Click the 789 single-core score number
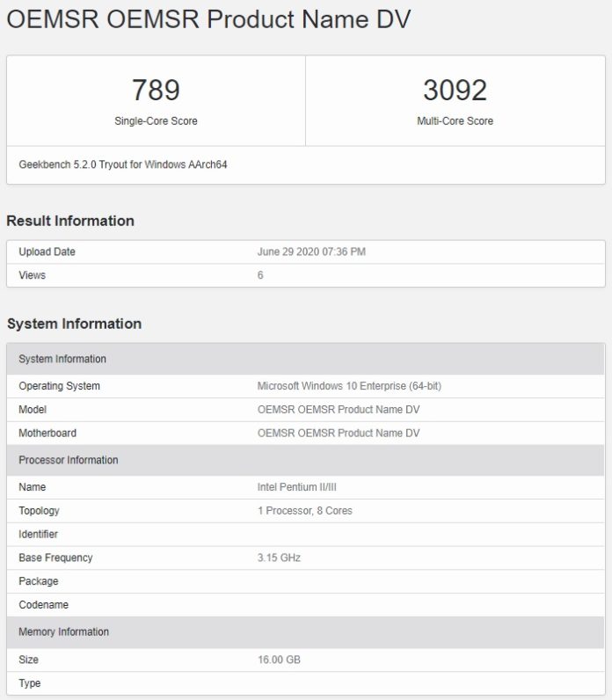 (x=156, y=90)
